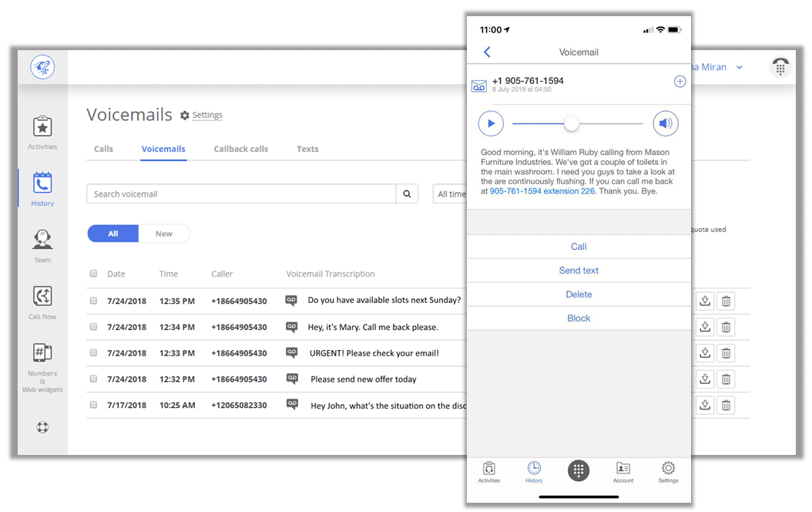812x512 pixels.
Task: Switch to the Voicemails tab
Action: tap(163, 149)
